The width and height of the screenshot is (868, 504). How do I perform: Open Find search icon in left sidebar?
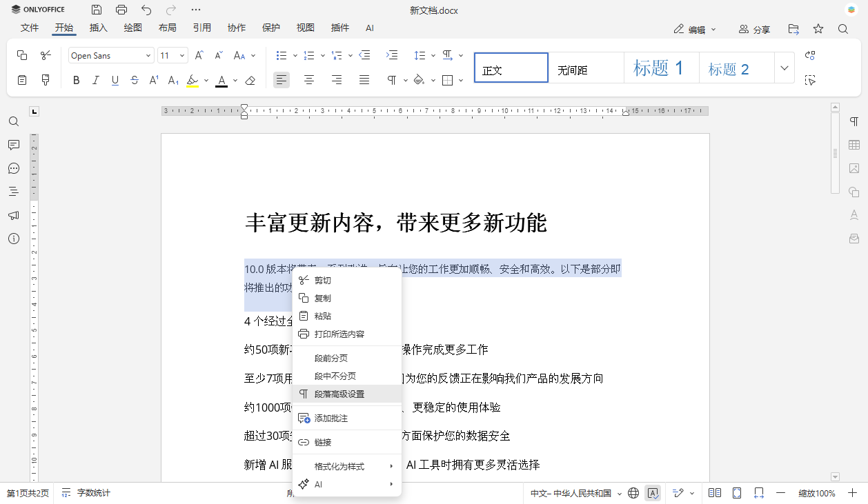click(x=14, y=122)
